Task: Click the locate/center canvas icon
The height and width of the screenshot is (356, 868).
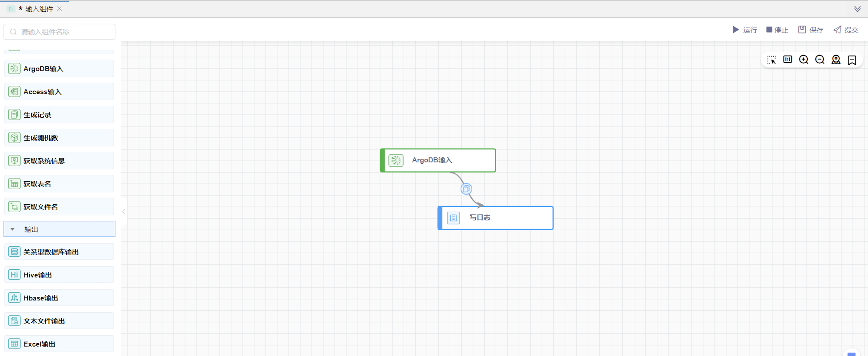Action: pos(836,60)
